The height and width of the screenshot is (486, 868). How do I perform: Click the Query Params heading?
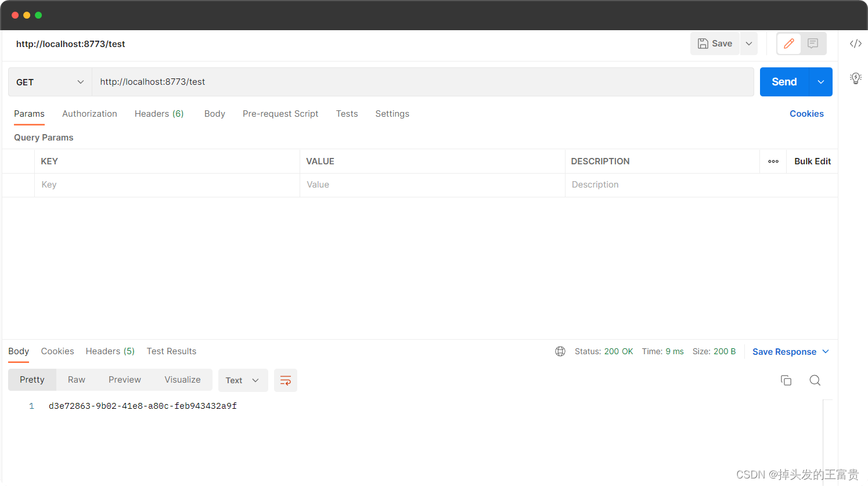tap(44, 138)
